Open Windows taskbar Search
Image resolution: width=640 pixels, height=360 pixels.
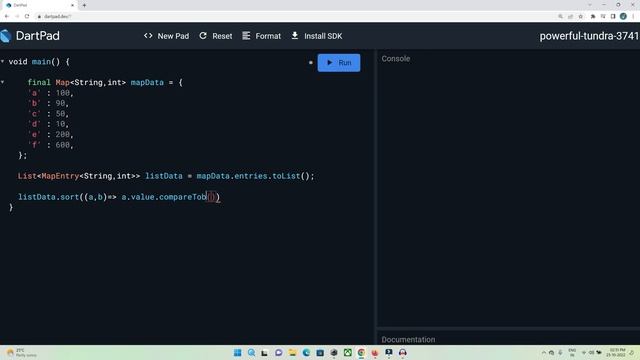tap(251, 352)
